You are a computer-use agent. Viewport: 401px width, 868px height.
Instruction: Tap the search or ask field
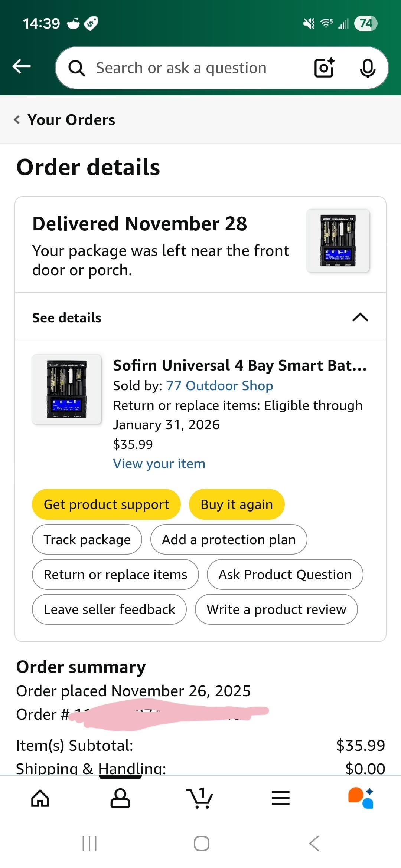pos(181,68)
